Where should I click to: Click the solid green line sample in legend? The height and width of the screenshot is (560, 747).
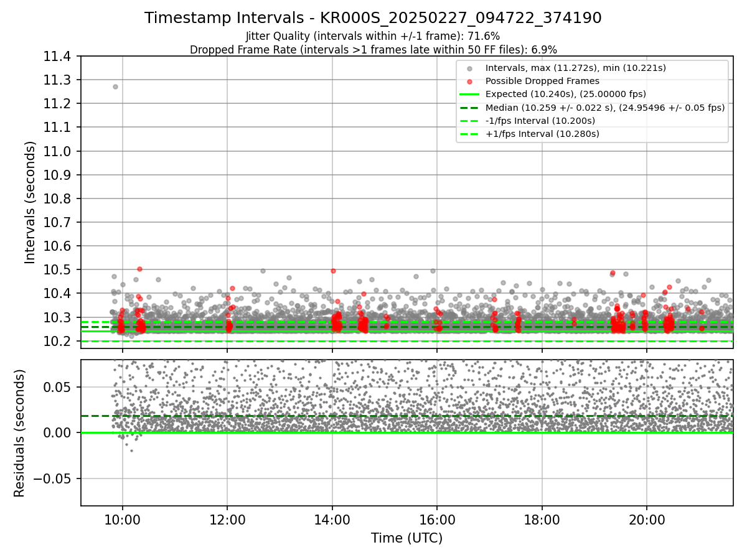pos(469,94)
